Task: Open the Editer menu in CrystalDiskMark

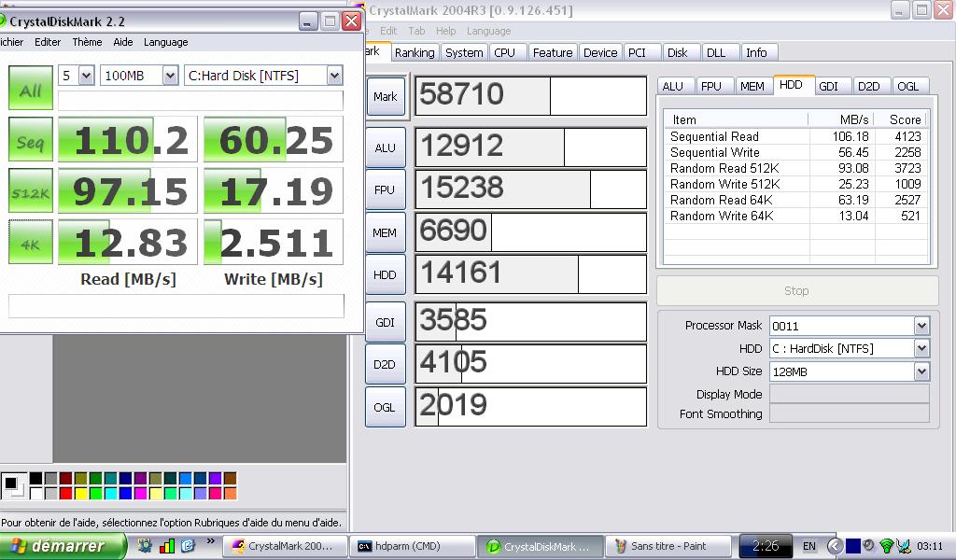Action: point(48,42)
